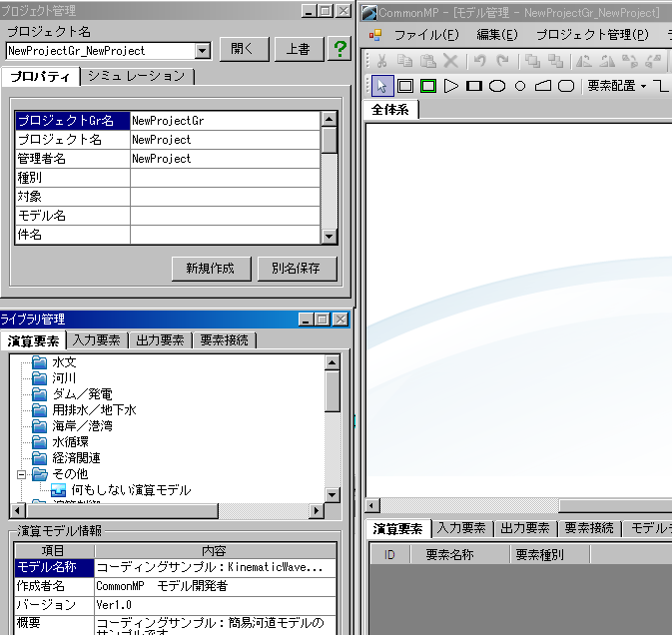The height and width of the screenshot is (635, 672).
Task: Select the large ellipse element tool
Action: point(497,86)
